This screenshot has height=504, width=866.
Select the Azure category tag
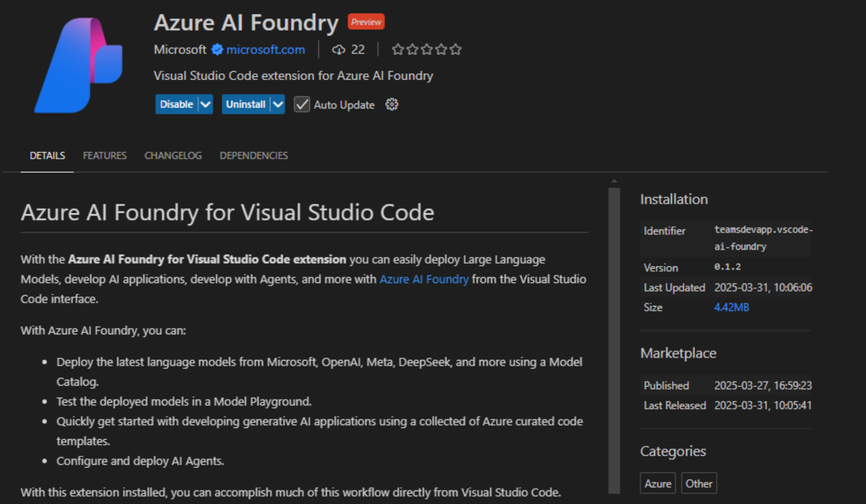point(658,483)
